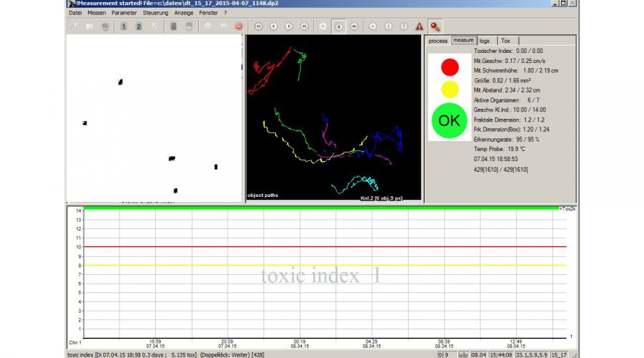The width and height of the screenshot is (644, 358).
Task: Click the 'Größe: 0.82 / 1.66 mm²' line
Action: pyautogui.click(x=502, y=81)
